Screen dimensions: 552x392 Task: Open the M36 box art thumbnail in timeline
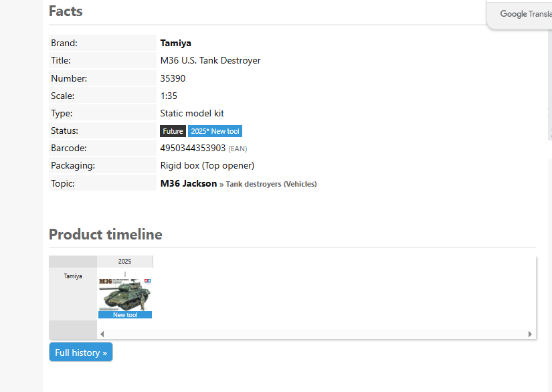pyautogui.click(x=125, y=294)
